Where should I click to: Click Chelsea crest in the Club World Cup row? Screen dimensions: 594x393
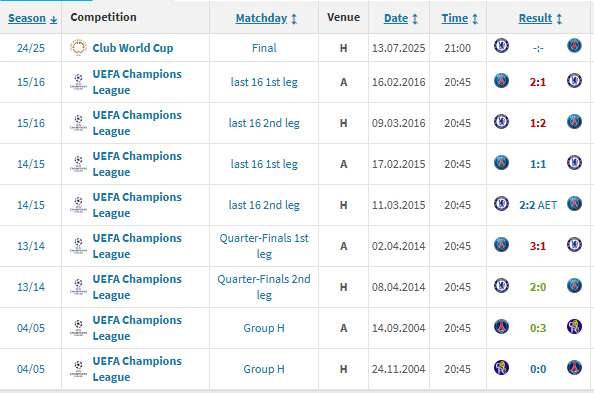(501, 46)
